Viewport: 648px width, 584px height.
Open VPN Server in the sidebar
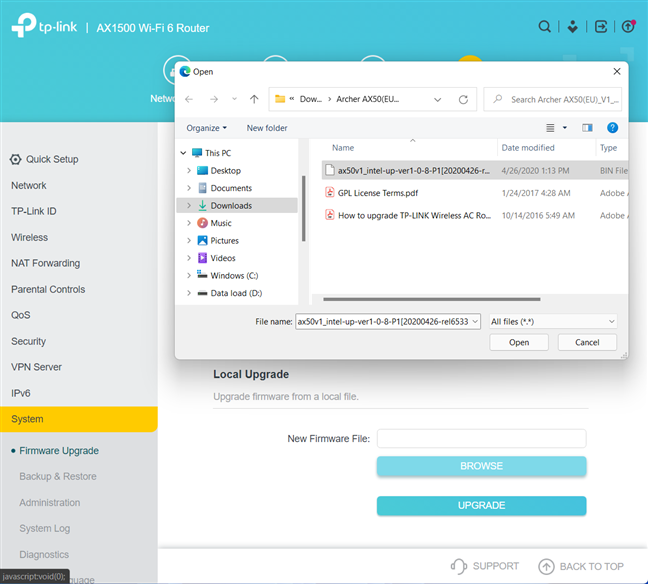(36, 367)
